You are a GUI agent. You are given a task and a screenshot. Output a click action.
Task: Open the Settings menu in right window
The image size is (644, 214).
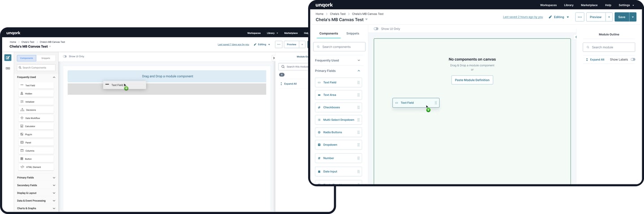pyautogui.click(x=626, y=5)
